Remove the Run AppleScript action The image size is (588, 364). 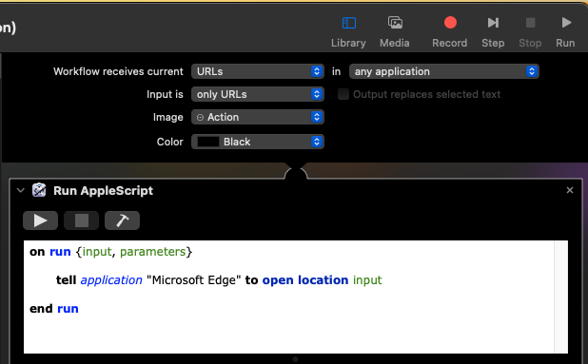570,190
